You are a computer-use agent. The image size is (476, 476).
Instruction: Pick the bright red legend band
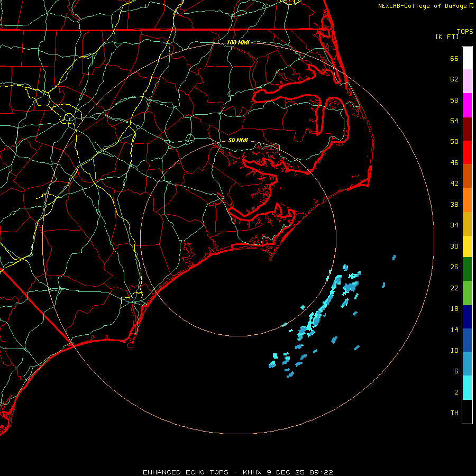(467, 152)
